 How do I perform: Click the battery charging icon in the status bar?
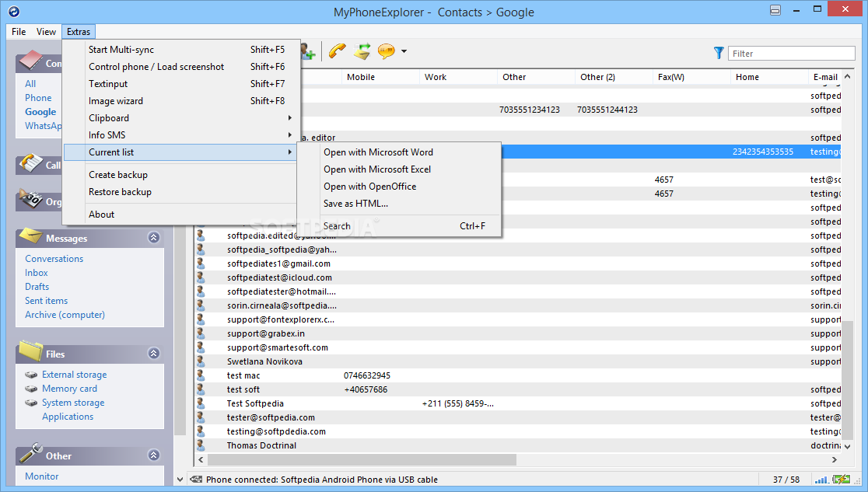pyautogui.click(x=842, y=480)
